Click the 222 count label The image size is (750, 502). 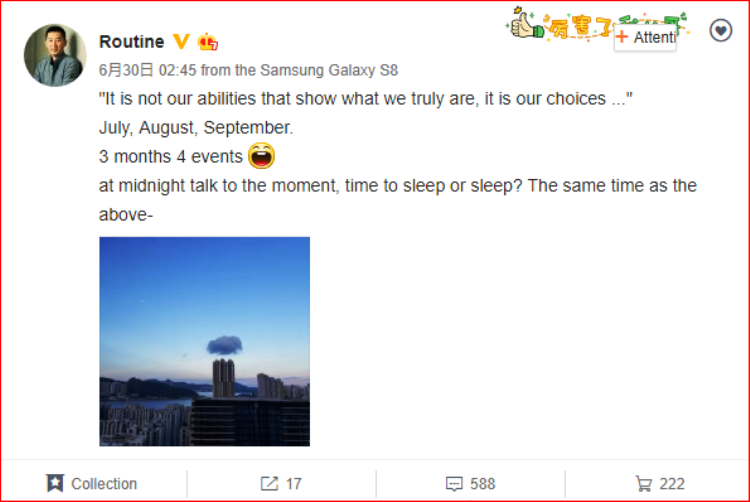[x=672, y=484]
